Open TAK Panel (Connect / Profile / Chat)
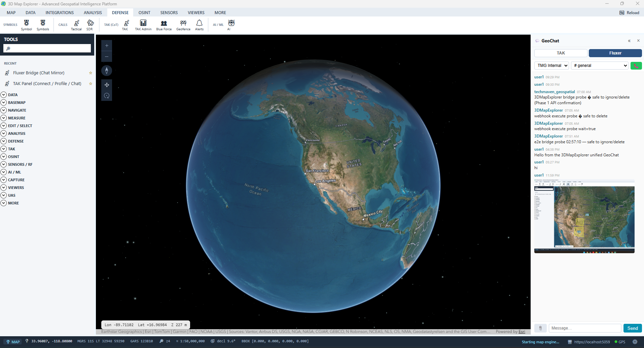Image resolution: width=644 pixels, height=348 pixels. 47,84
